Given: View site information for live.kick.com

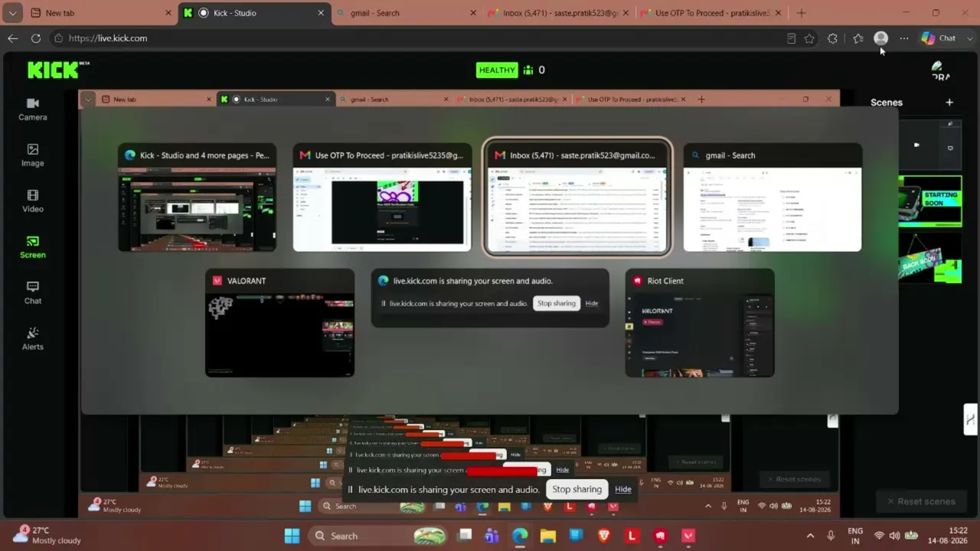Looking at the screenshot, I should coord(58,38).
